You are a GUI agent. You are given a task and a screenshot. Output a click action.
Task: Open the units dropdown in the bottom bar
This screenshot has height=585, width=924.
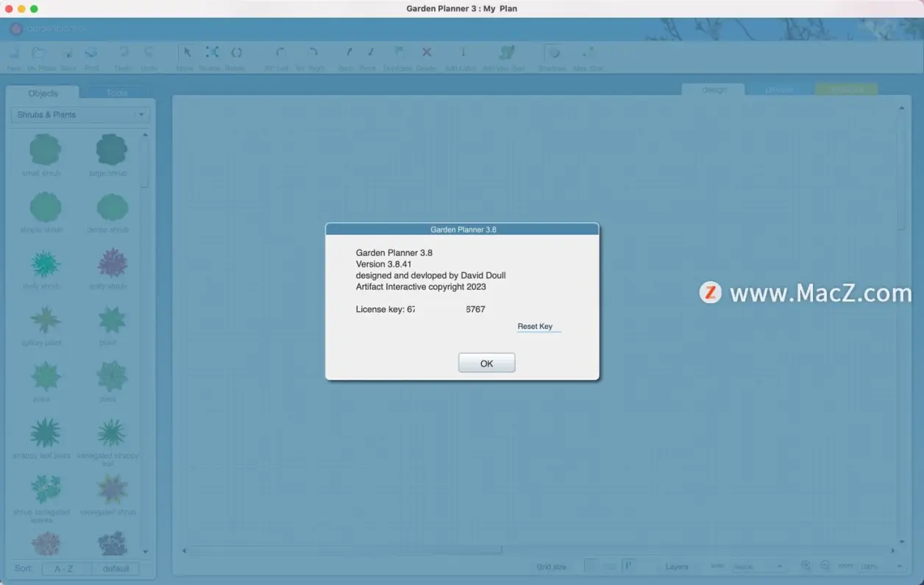tap(759, 567)
